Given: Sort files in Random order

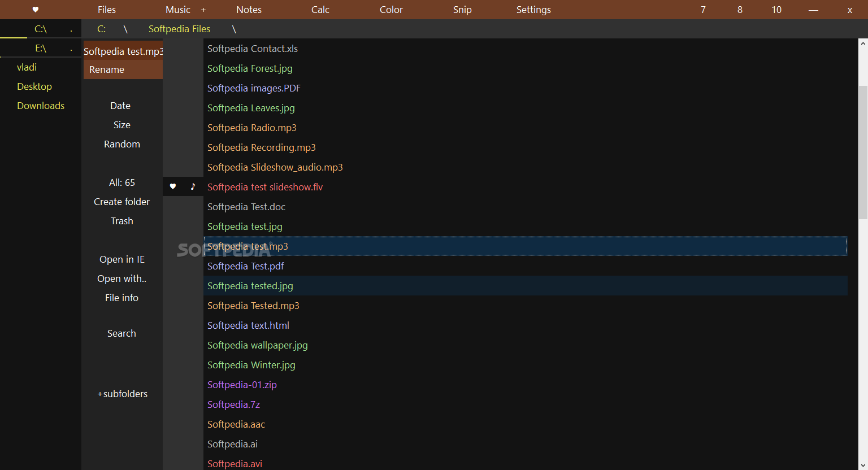Looking at the screenshot, I should [122, 144].
